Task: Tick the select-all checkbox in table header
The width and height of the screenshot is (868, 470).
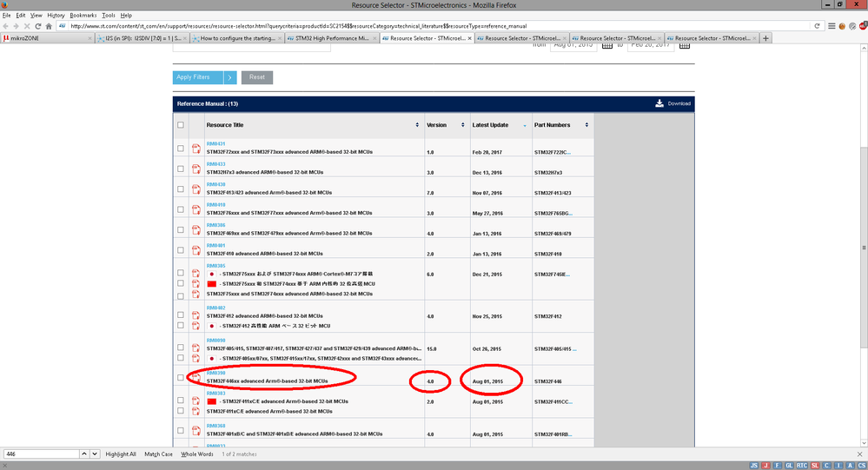Action: coord(181,124)
